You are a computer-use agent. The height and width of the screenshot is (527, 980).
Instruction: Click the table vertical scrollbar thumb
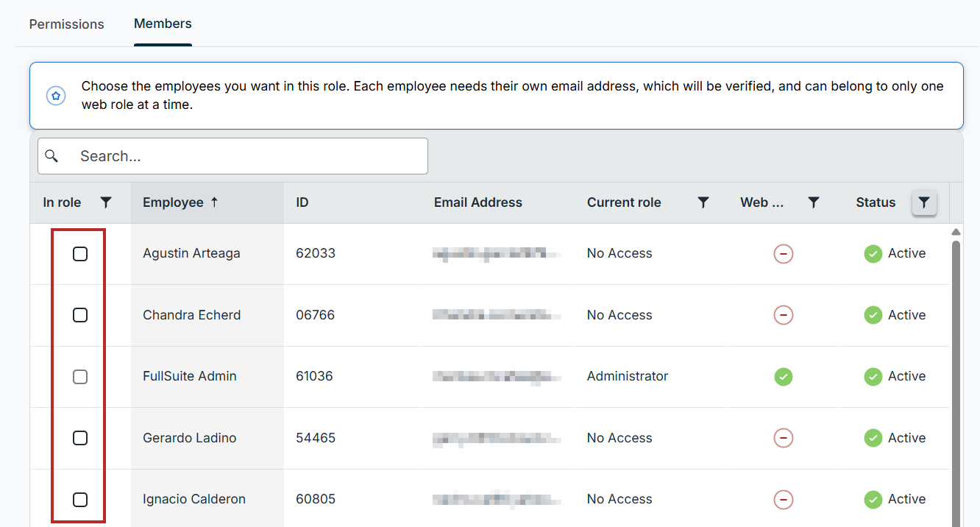pyautogui.click(x=956, y=383)
